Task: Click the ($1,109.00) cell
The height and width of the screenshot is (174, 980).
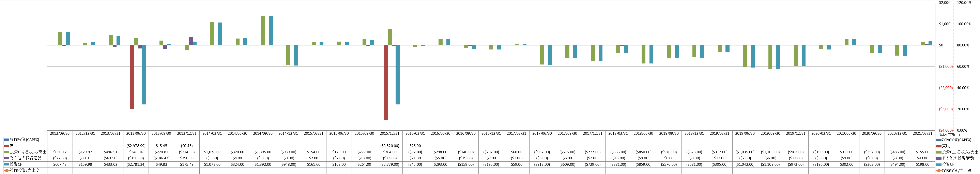Action: coord(770,164)
